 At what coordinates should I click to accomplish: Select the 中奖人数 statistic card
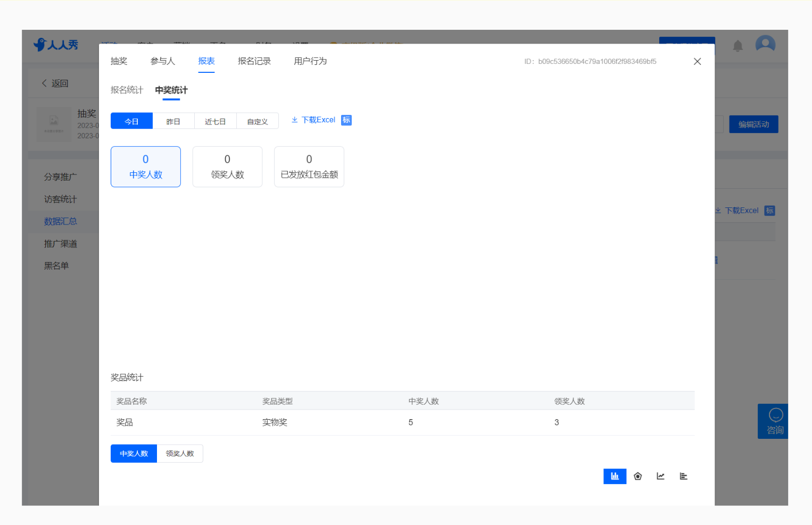146,167
